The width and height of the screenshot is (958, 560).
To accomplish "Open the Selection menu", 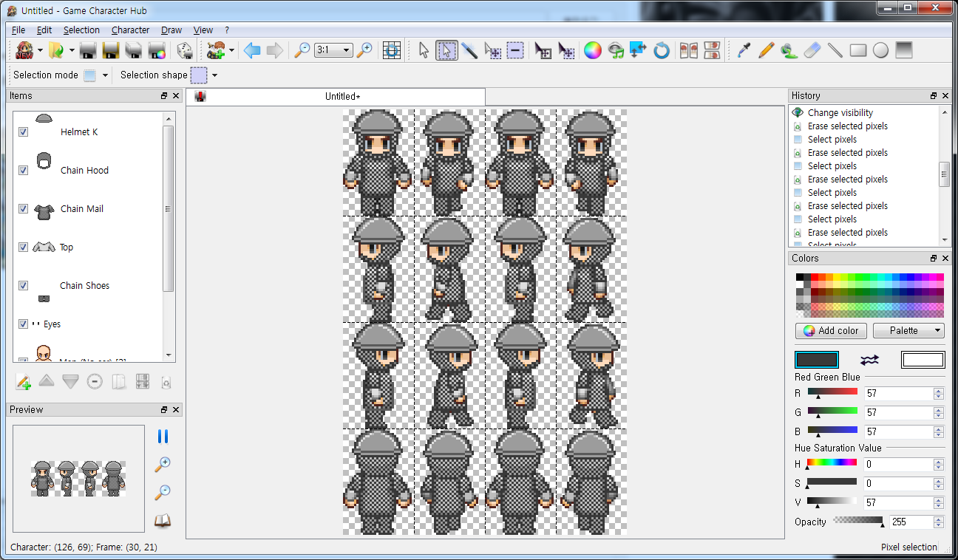I will coord(81,30).
